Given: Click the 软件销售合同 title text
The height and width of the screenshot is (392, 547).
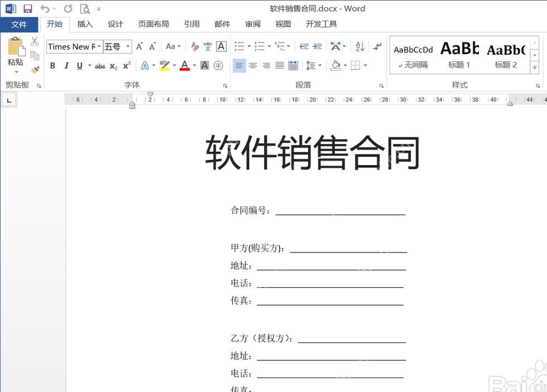Looking at the screenshot, I should (312, 153).
